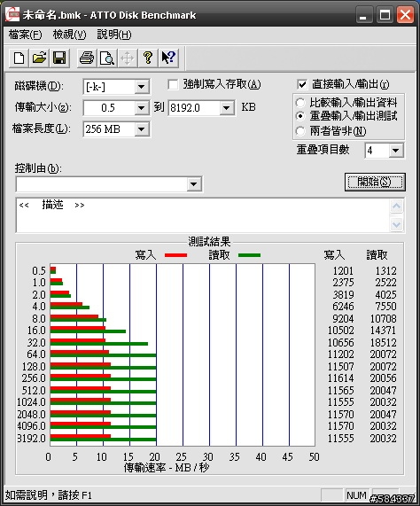Click the description box scroll up arrow
Screen dimensions: 420x506
[x=396, y=206]
